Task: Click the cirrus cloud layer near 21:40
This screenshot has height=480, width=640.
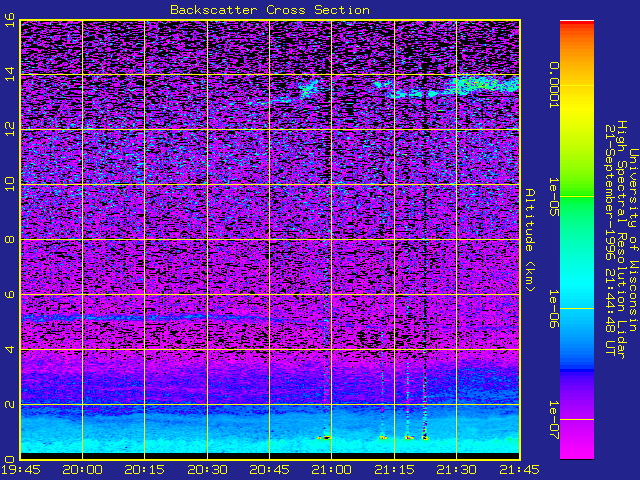Action: 488,85
